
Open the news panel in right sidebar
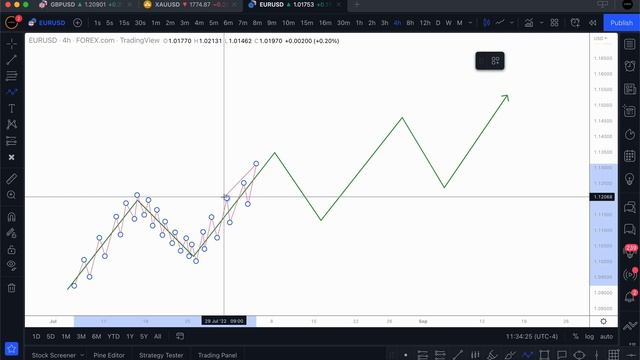[x=630, y=89]
